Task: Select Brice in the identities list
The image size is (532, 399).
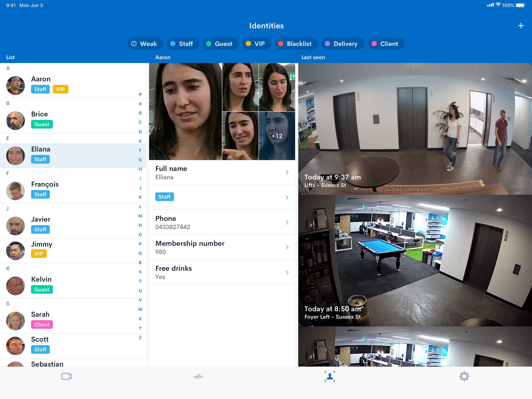Action: pos(73,121)
